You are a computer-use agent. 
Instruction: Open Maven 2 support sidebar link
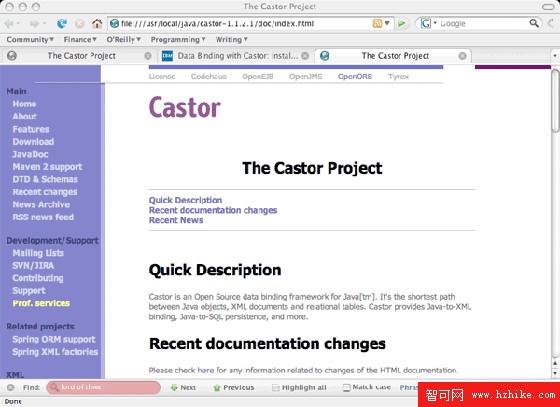48,167
